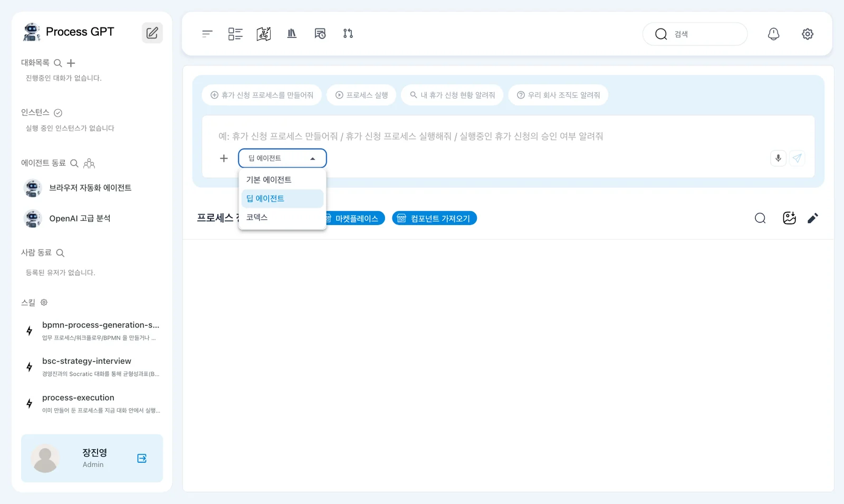Choose 딥 에이전트 option in the dropdown list
The height and width of the screenshot is (504, 844).
click(x=282, y=199)
